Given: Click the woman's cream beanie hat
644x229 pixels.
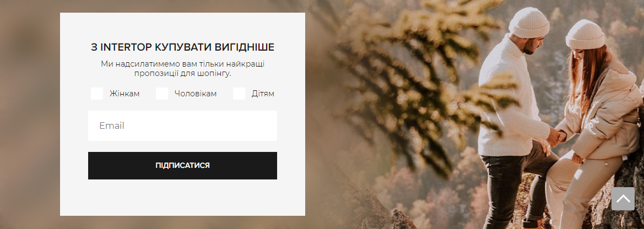Looking at the screenshot, I should coord(585,35).
